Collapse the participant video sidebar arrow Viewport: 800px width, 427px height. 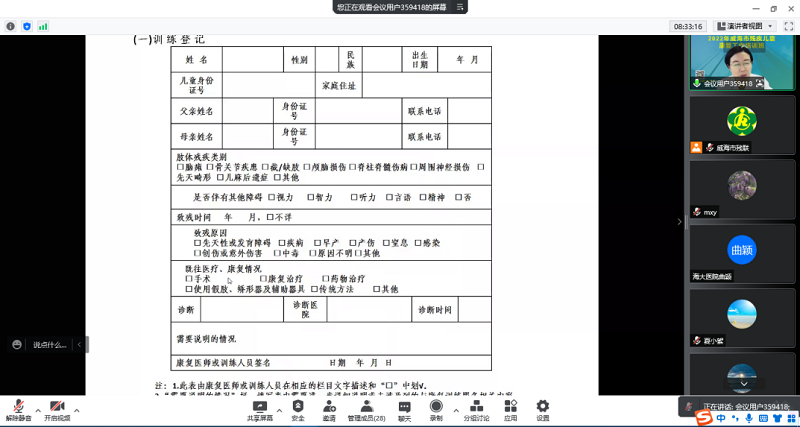pyautogui.click(x=679, y=221)
